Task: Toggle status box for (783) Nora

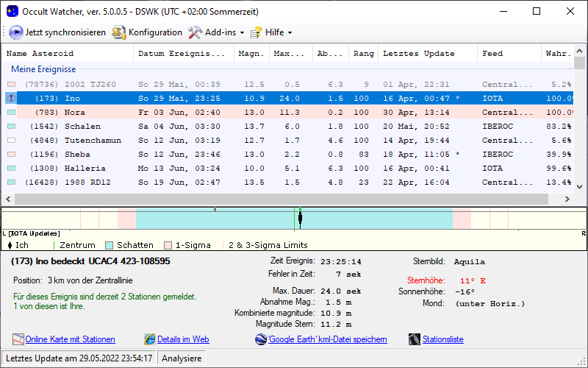Action: [11, 113]
